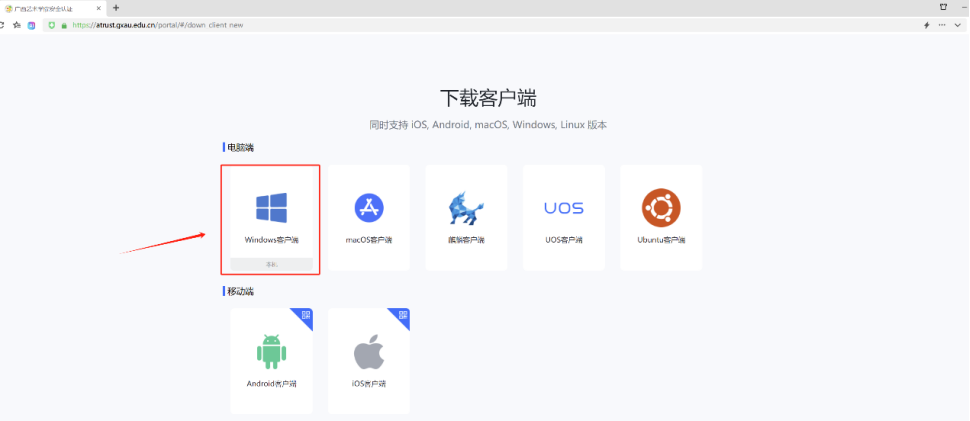This screenshot has height=421, width=970.
Task: Click the UOS client logo
Action: (563, 208)
